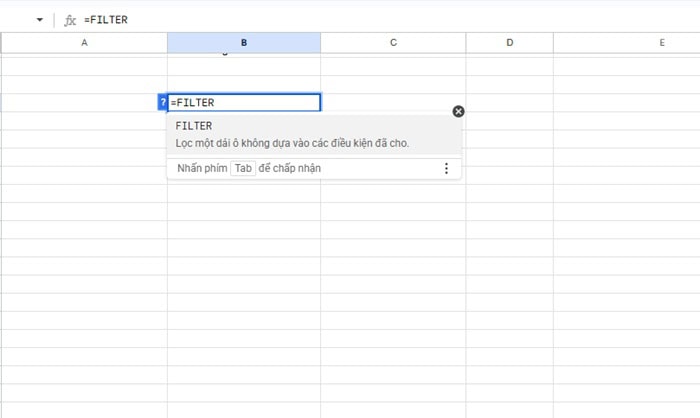
Task: Click the column D cell in the formula row
Action: [x=509, y=103]
